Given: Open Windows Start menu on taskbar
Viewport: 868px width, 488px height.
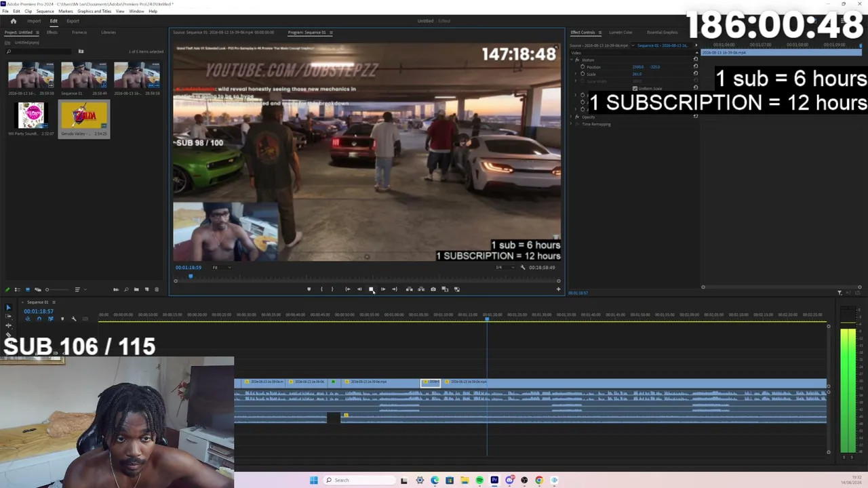Looking at the screenshot, I should (x=313, y=480).
